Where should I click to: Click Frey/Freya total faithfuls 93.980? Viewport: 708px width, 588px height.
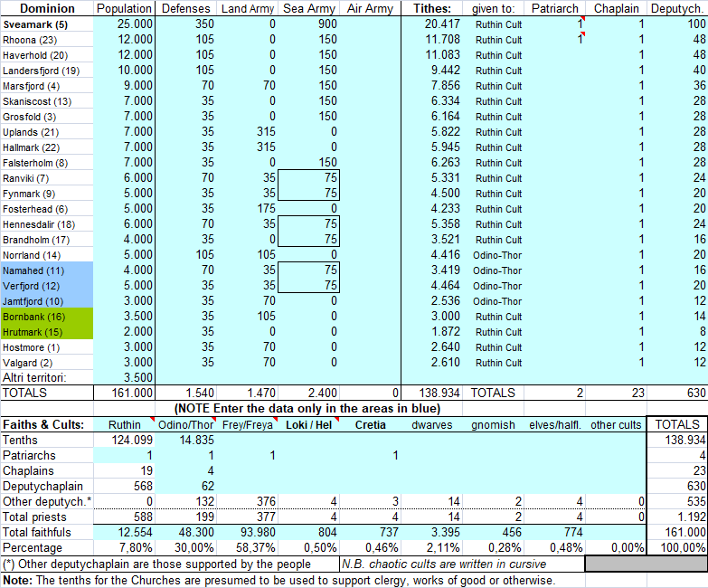(x=247, y=532)
